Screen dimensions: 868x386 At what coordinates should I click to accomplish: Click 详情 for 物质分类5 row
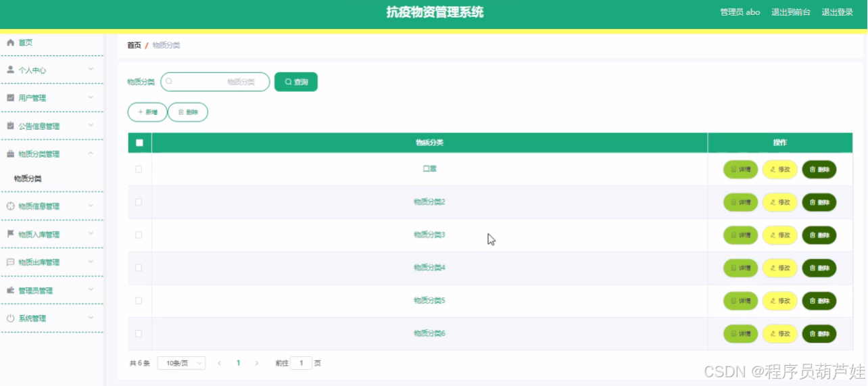(x=741, y=301)
